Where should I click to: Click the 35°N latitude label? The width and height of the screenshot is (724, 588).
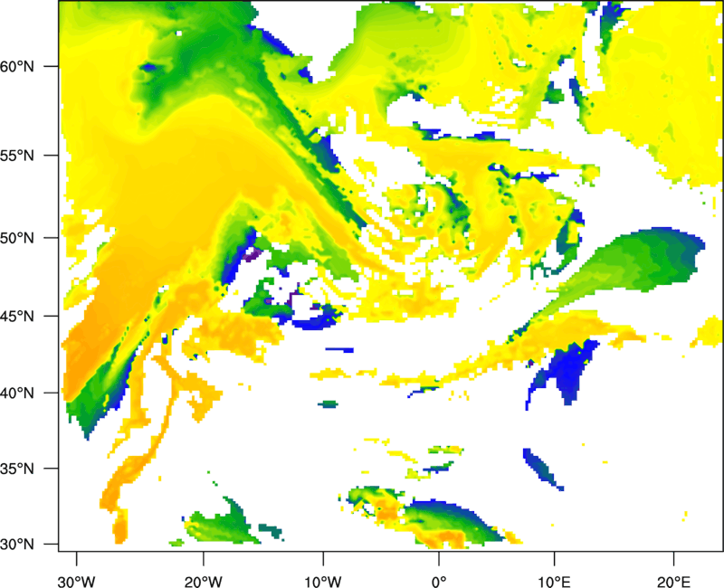click(17, 469)
